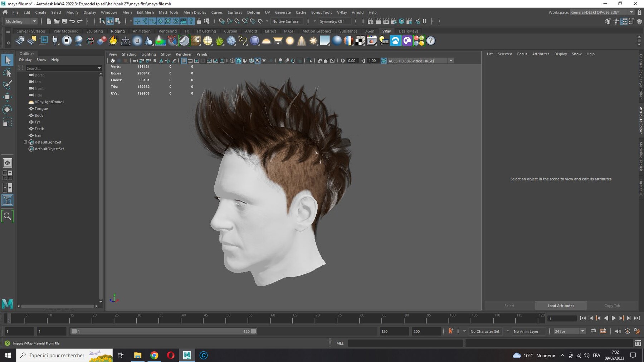Click the help question mark shelf icon
Viewport: 644px width, 362px height.
tap(431, 41)
